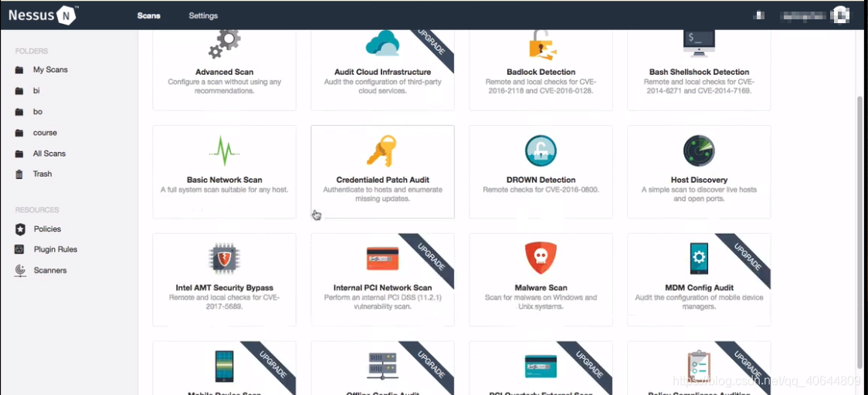Click the Host Discovery radar icon
Image resolution: width=868 pixels, height=395 pixels.
(x=699, y=150)
